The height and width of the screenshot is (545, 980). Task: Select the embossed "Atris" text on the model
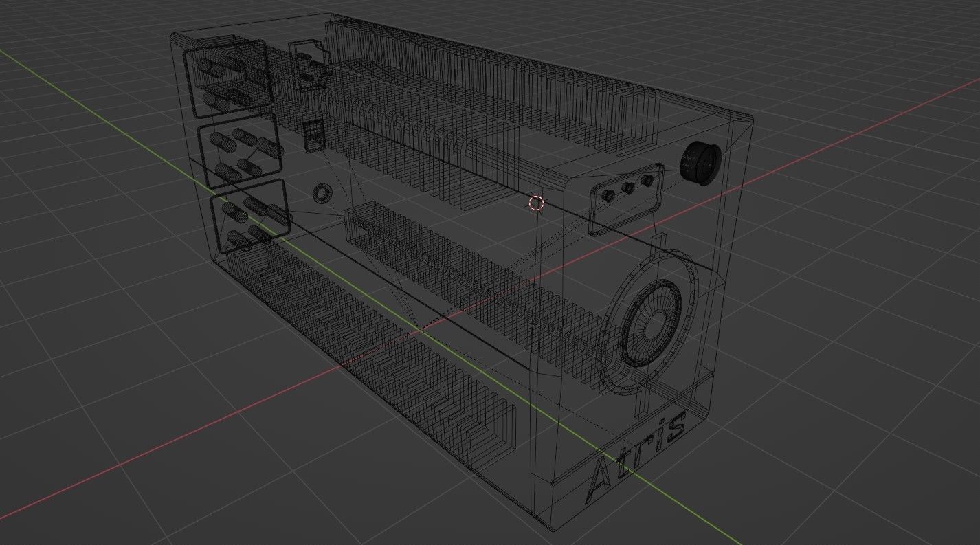638,457
